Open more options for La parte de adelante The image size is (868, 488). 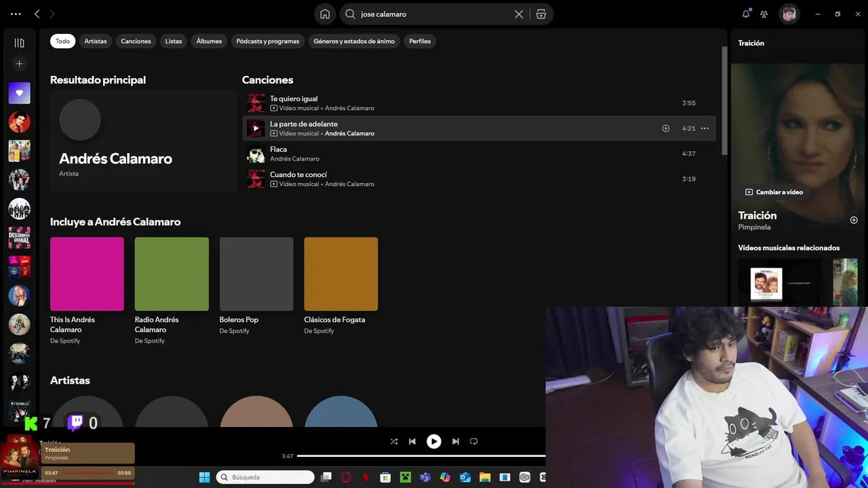(x=705, y=128)
